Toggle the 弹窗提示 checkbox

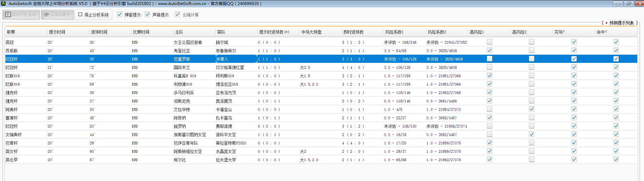tap(119, 14)
